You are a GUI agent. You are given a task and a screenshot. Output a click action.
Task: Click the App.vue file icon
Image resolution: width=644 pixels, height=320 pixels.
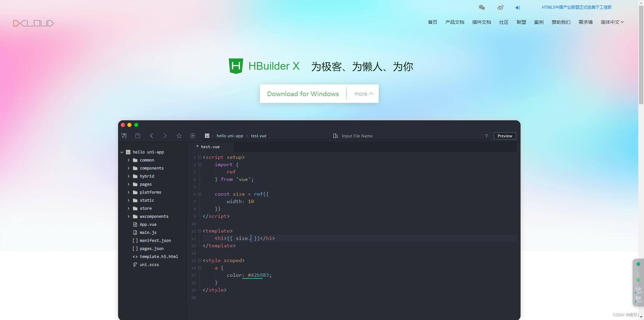[135, 225]
